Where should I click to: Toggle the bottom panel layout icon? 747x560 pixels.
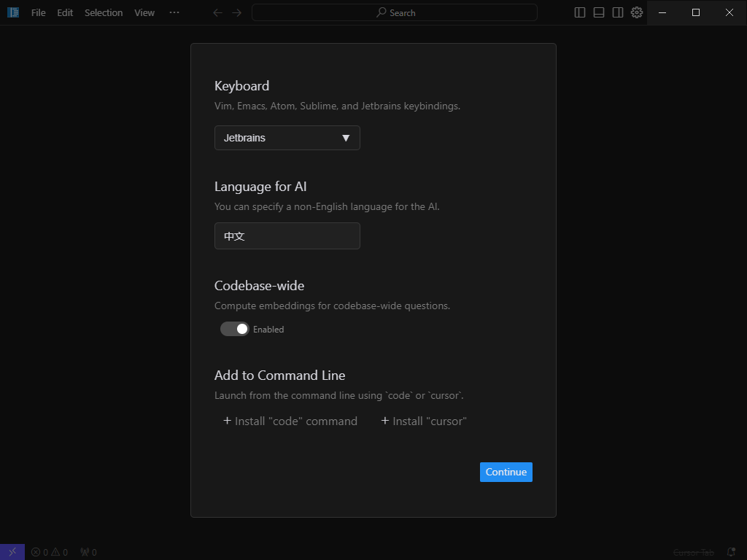tap(599, 12)
